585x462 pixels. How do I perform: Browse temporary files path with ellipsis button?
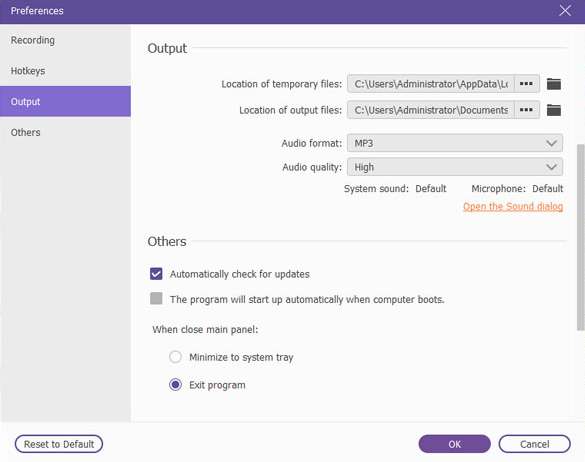pyautogui.click(x=526, y=84)
